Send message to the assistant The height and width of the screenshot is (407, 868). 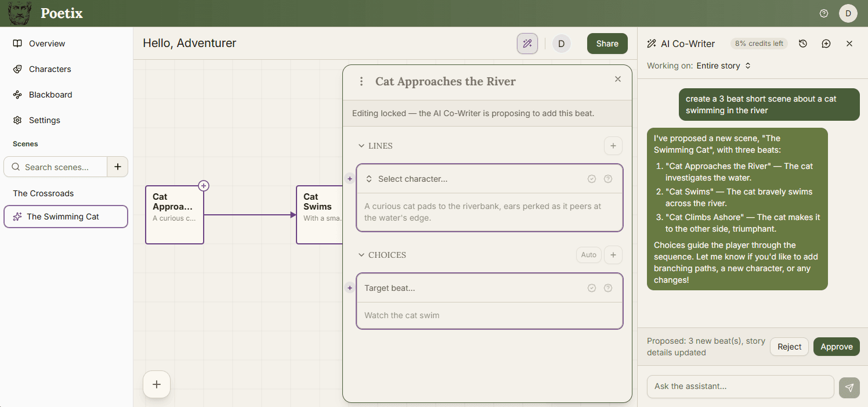click(849, 387)
